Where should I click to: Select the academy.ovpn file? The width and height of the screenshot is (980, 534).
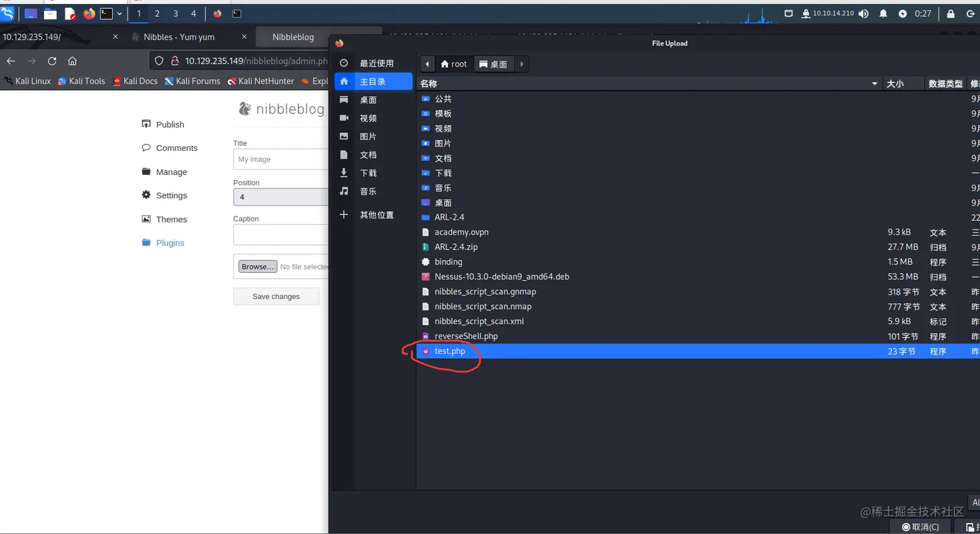tap(698, 232)
